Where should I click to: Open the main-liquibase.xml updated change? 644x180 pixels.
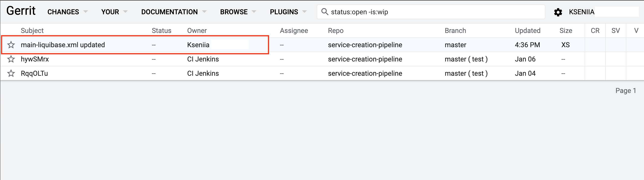pyautogui.click(x=63, y=45)
